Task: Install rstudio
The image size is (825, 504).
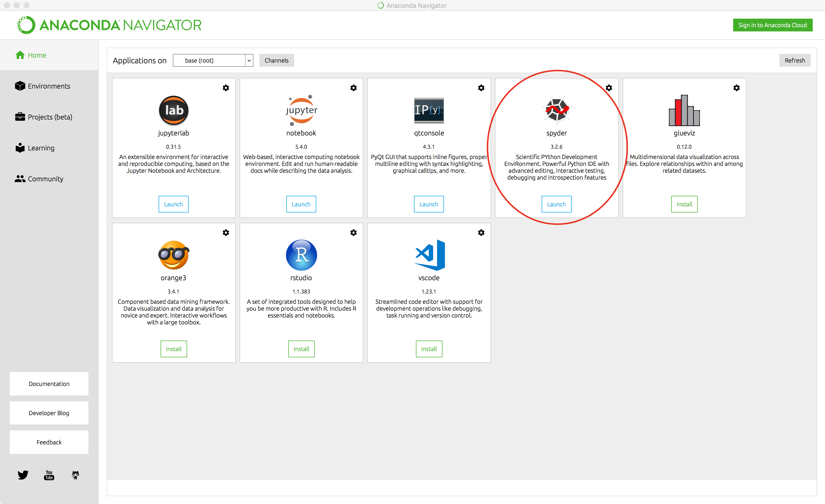Action: (x=301, y=349)
